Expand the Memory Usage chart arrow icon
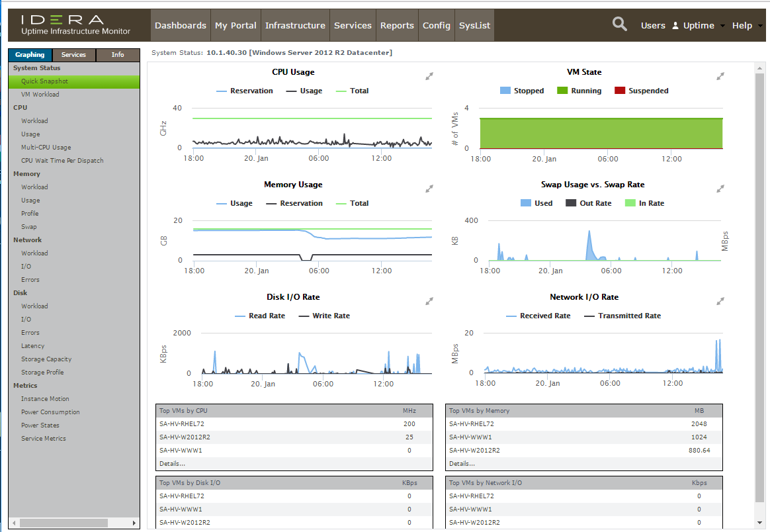Viewport: 770px width, 532px height. point(429,189)
